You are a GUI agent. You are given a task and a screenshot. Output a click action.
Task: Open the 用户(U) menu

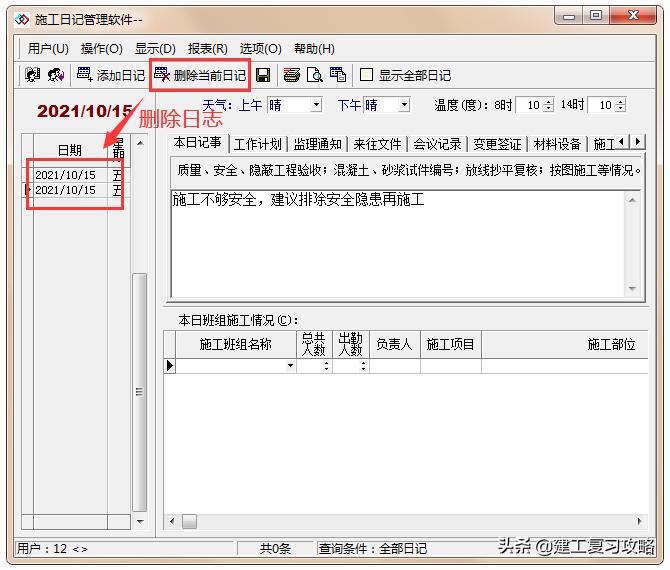click(x=48, y=48)
